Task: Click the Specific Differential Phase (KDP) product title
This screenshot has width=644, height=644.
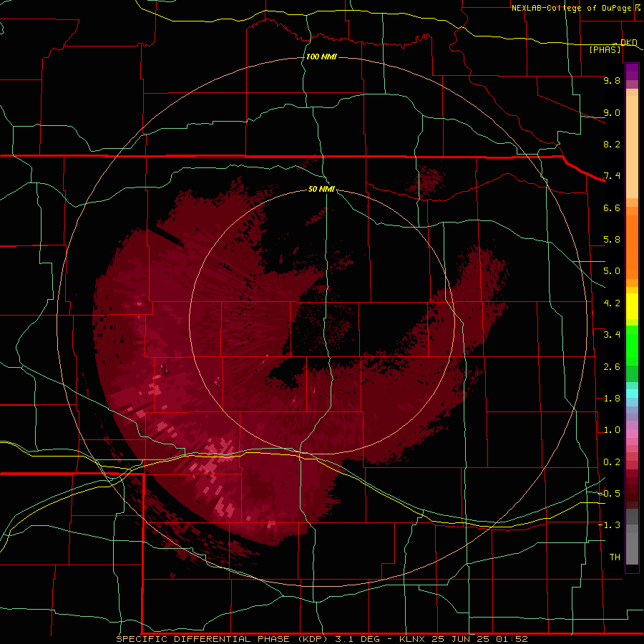Action: [223, 639]
